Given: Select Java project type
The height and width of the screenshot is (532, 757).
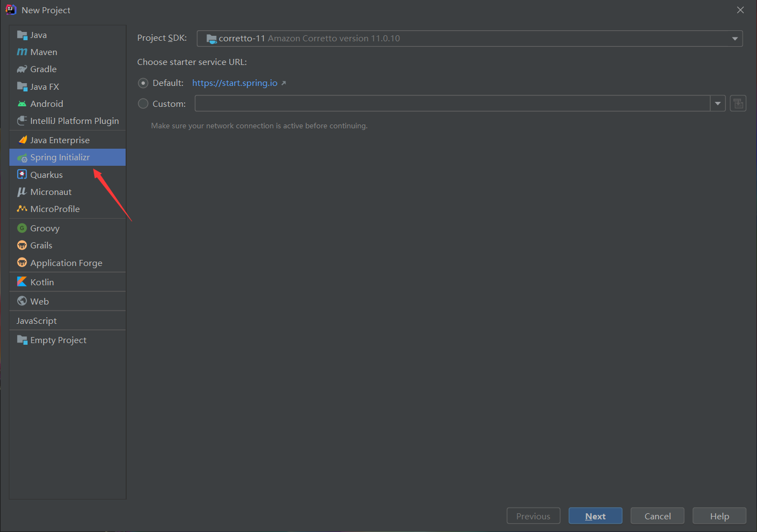Looking at the screenshot, I should tap(67, 35).
